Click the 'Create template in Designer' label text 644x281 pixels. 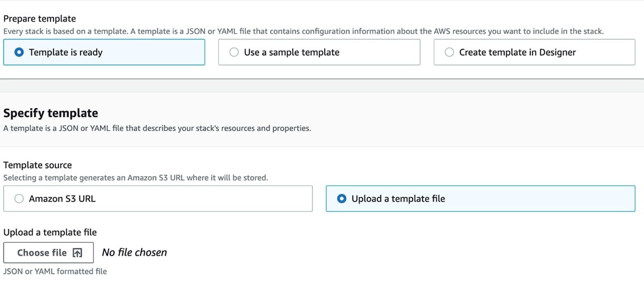pos(517,52)
